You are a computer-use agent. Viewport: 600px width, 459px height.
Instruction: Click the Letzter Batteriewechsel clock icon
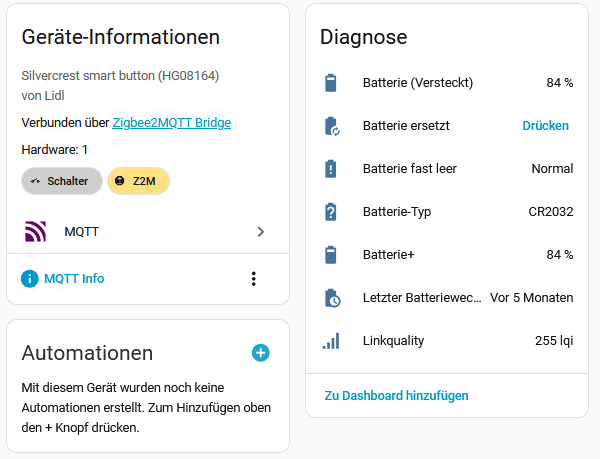(x=331, y=298)
